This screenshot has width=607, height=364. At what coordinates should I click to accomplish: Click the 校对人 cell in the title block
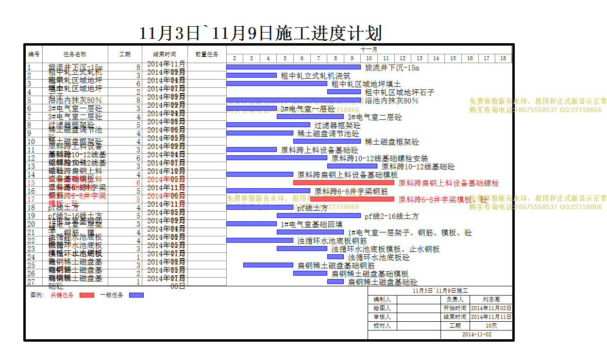coord(382,326)
